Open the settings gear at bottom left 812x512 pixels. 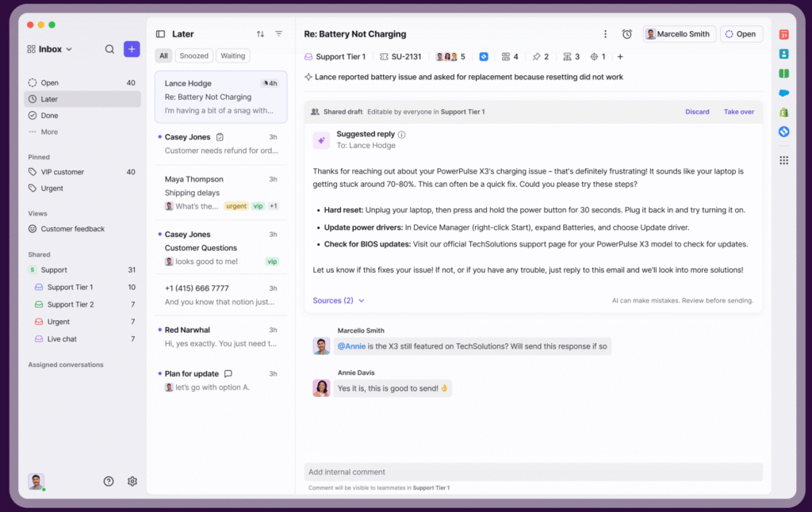tap(132, 481)
